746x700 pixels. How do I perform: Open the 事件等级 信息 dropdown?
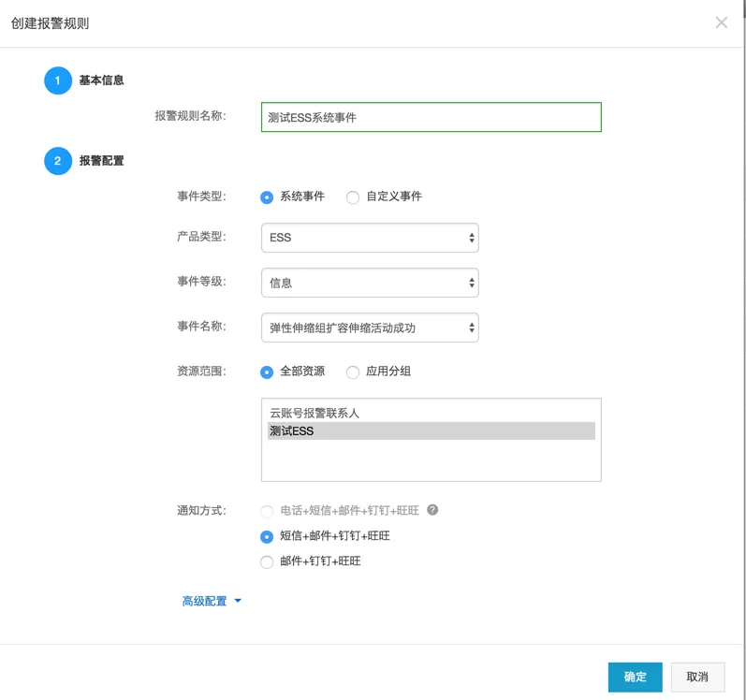(370, 283)
